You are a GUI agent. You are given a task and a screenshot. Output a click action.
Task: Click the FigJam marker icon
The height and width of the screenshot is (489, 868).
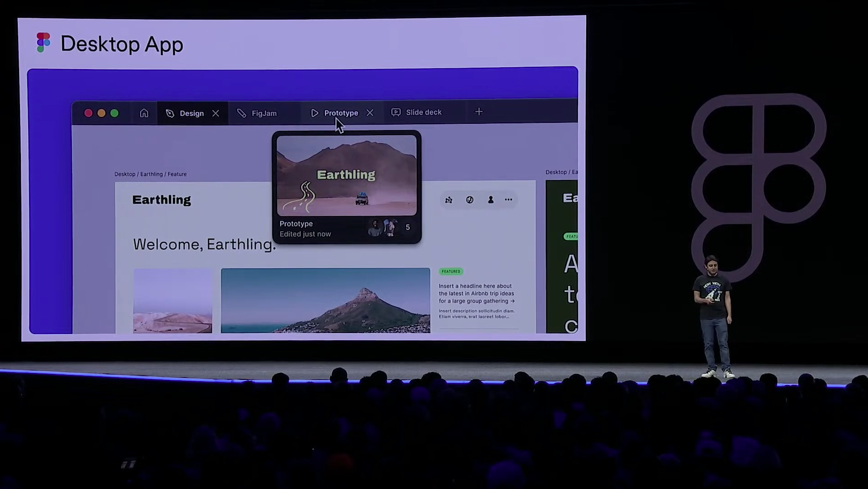point(242,113)
